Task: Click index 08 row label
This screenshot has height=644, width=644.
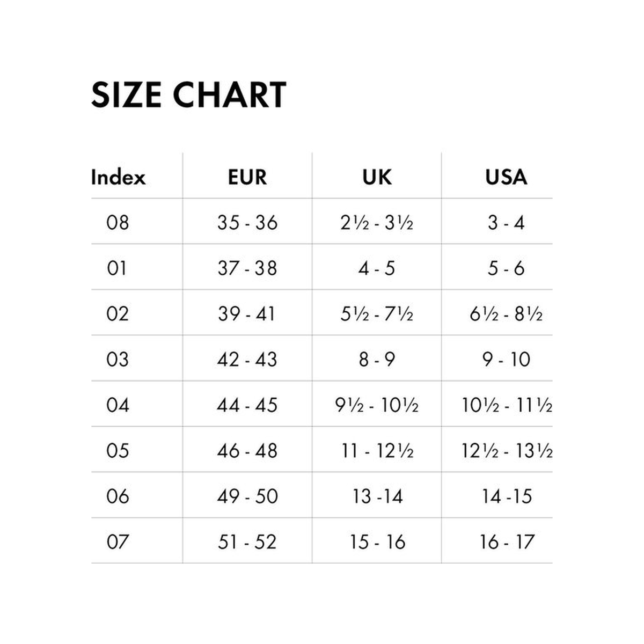Action: click(118, 222)
